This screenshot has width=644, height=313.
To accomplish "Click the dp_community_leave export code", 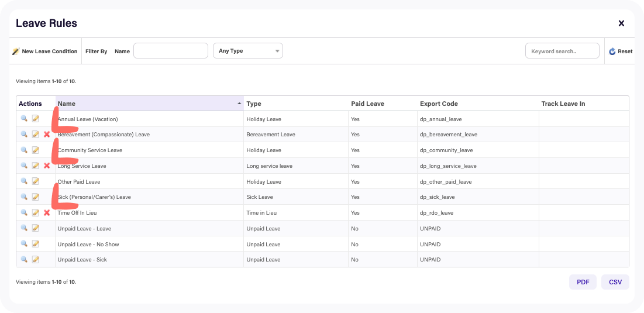I will (446, 150).
